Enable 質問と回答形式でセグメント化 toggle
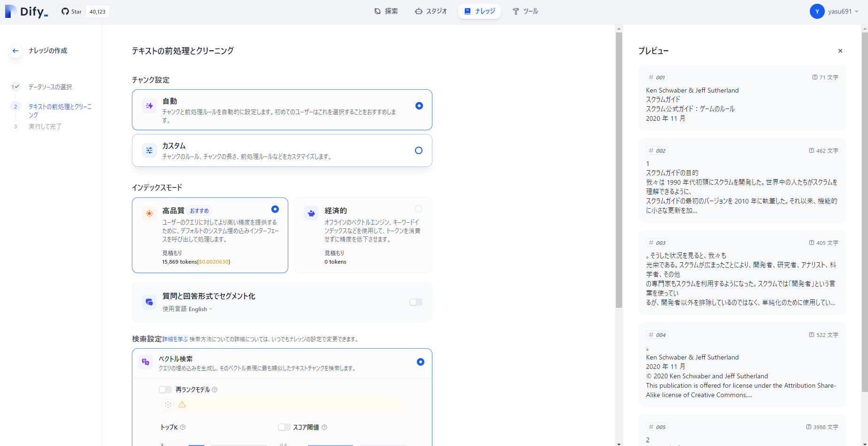Viewport: 868px width, 446px height. 416,302
